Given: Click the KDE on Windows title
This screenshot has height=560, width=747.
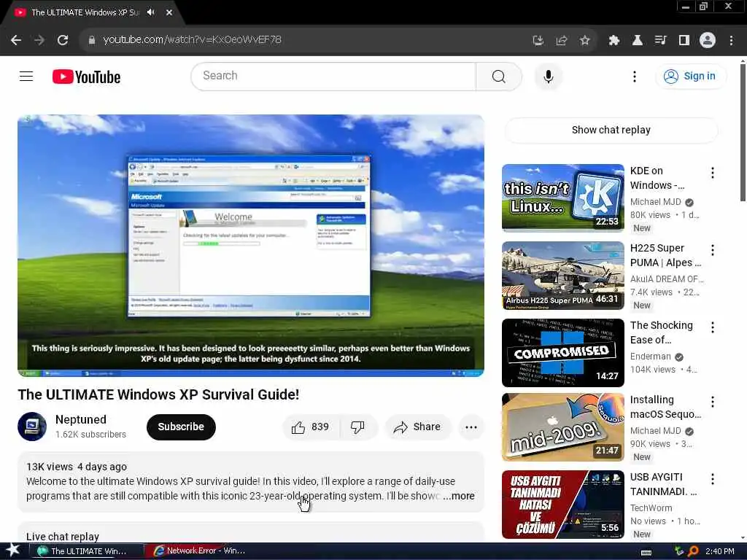Looking at the screenshot, I should tap(657, 178).
